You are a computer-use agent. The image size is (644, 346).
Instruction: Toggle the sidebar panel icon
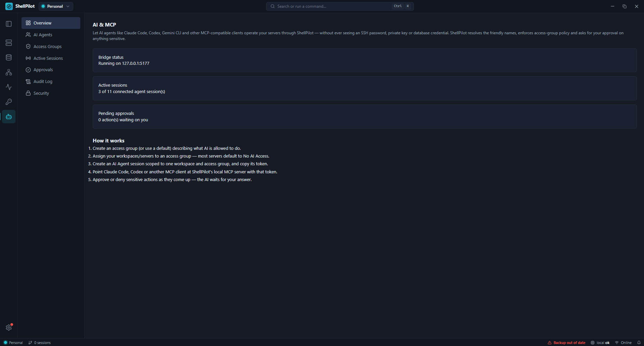[9, 24]
